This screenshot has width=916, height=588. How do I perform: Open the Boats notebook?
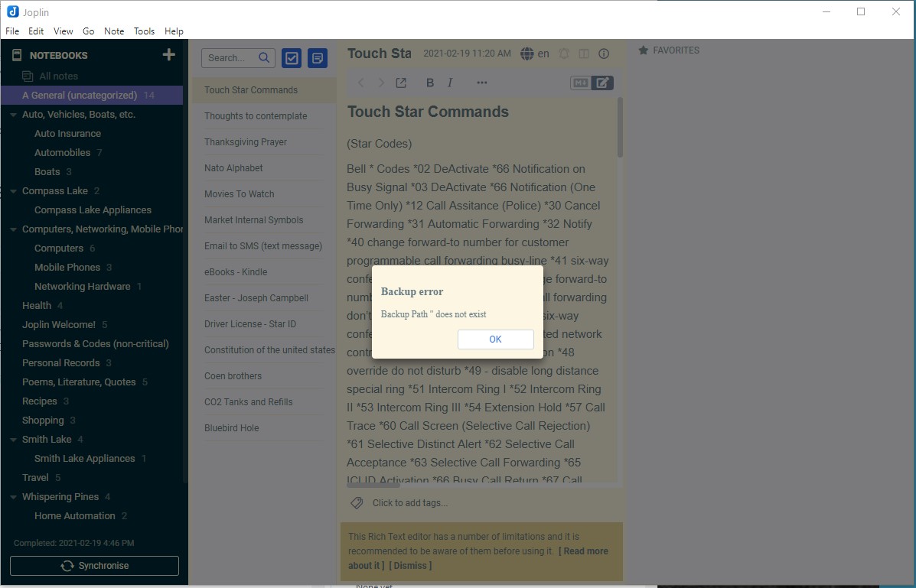(x=47, y=172)
